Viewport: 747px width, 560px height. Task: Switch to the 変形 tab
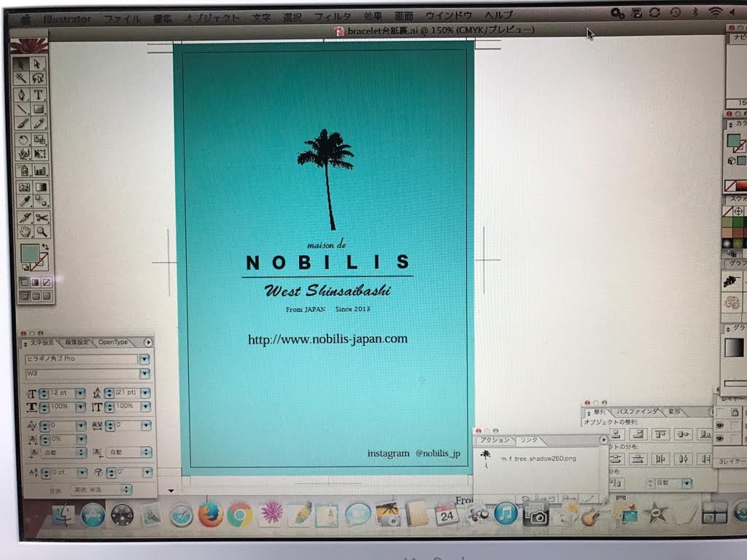pos(674,411)
